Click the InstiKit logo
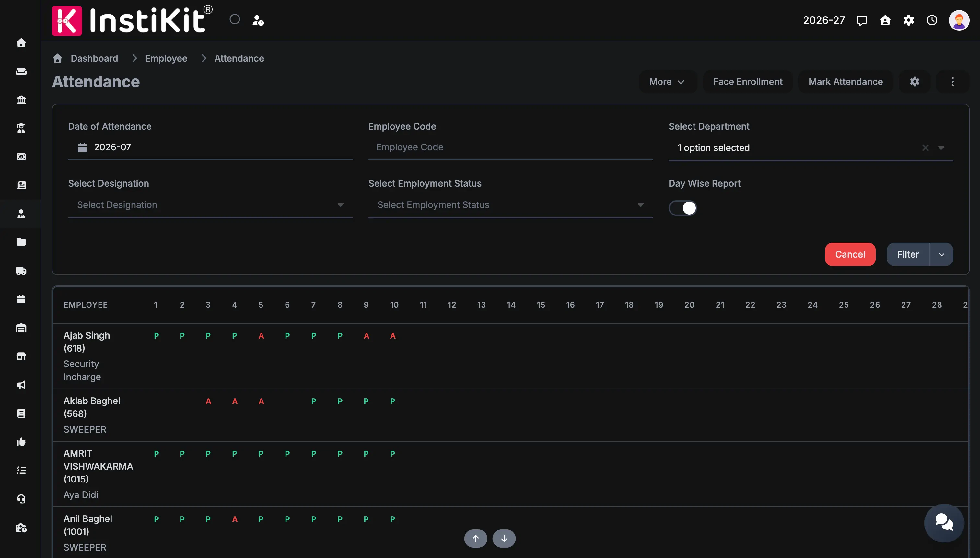The image size is (980, 558). [x=132, y=20]
